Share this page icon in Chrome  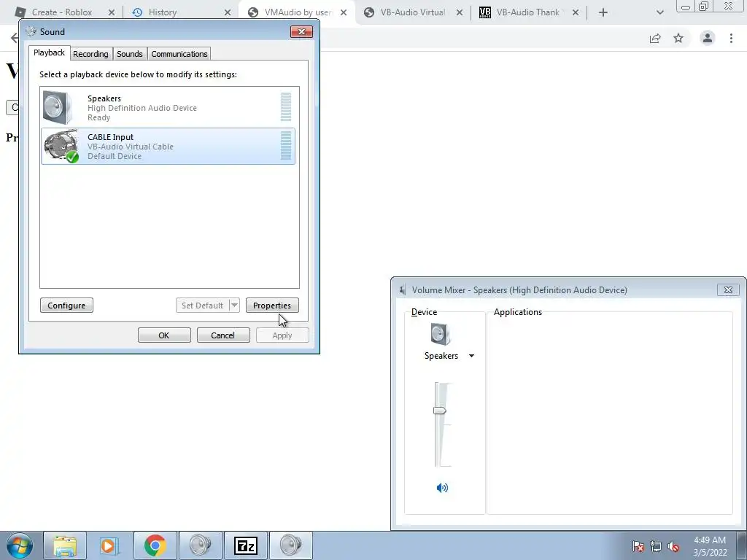click(655, 38)
